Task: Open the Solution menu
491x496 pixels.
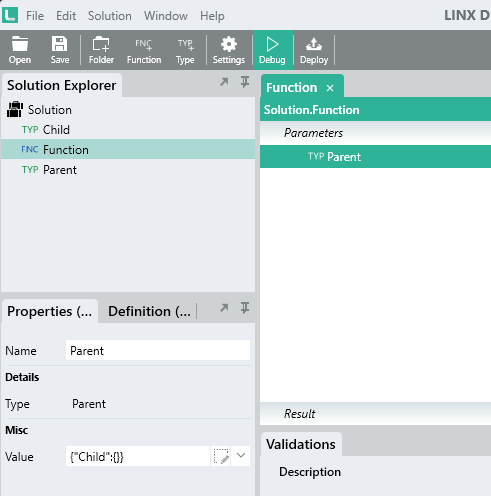Action: (110, 16)
